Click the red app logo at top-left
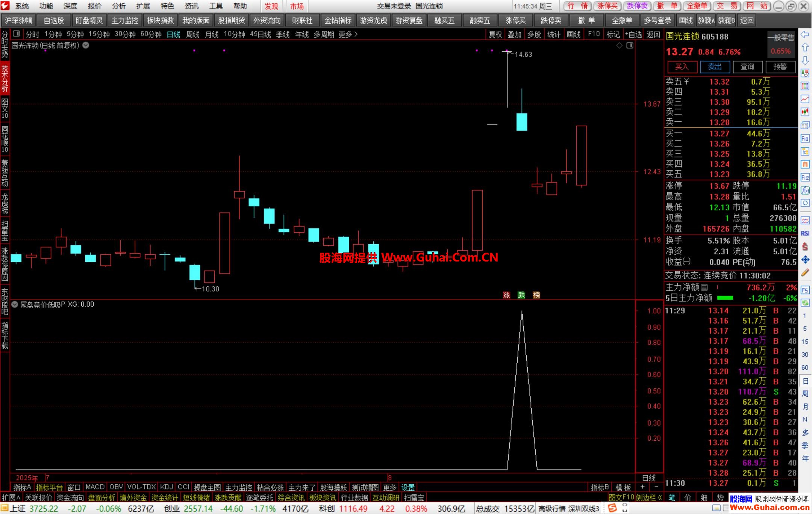Viewport: 812px width, 514px height. pyautogui.click(x=5, y=6)
